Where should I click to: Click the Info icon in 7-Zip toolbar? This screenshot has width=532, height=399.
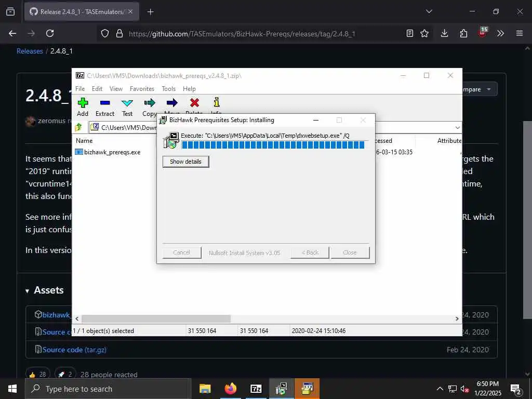coord(217,102)
